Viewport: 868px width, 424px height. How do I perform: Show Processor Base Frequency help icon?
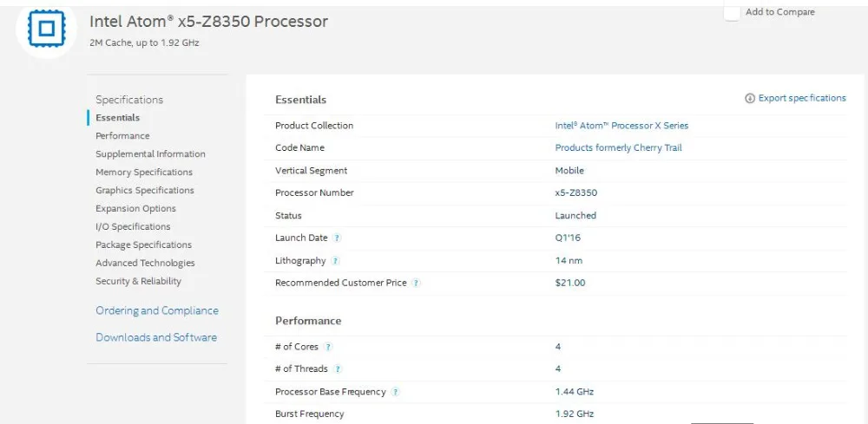395,392
